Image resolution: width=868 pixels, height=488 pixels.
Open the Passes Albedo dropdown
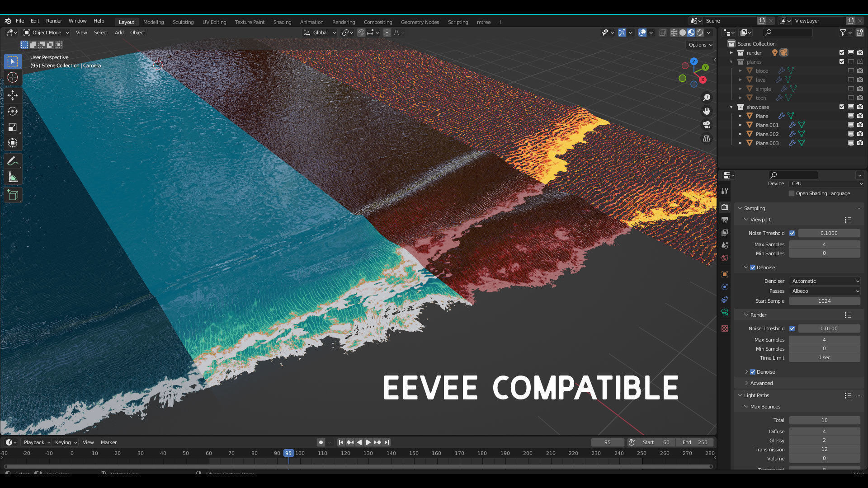point(825,291)
